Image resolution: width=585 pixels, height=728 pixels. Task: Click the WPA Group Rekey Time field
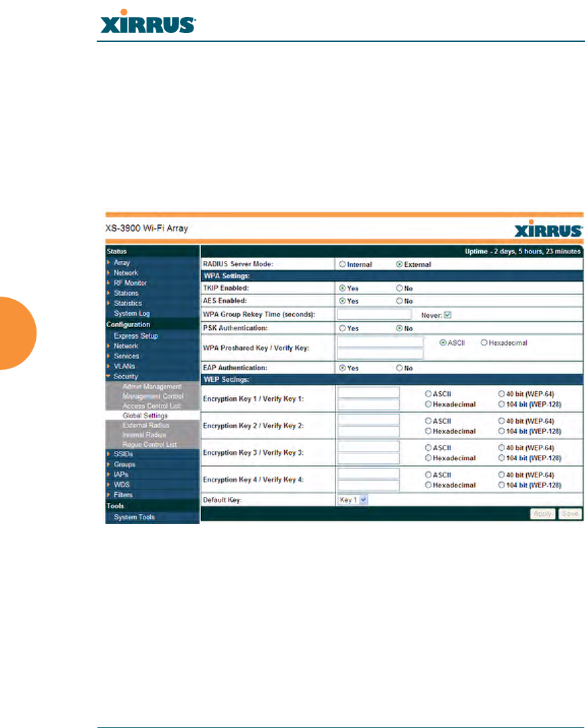[x=375, y=314]
